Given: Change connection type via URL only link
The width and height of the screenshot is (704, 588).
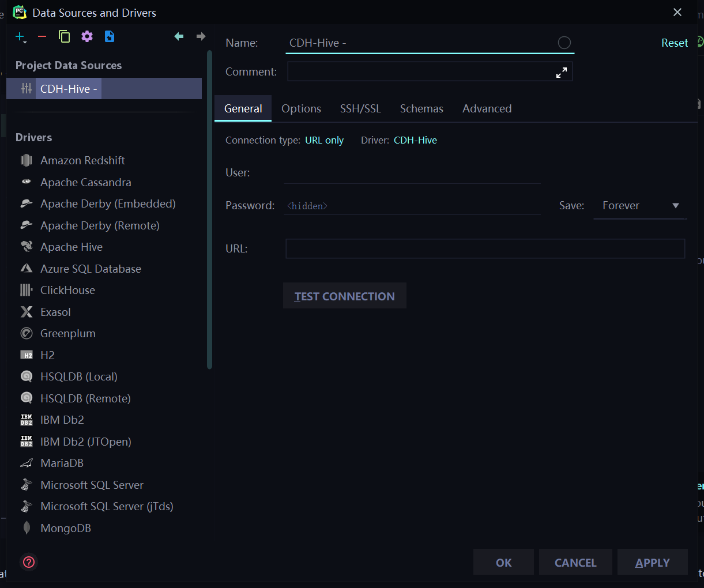Looking at the screenshot, I should coord(325,140).
